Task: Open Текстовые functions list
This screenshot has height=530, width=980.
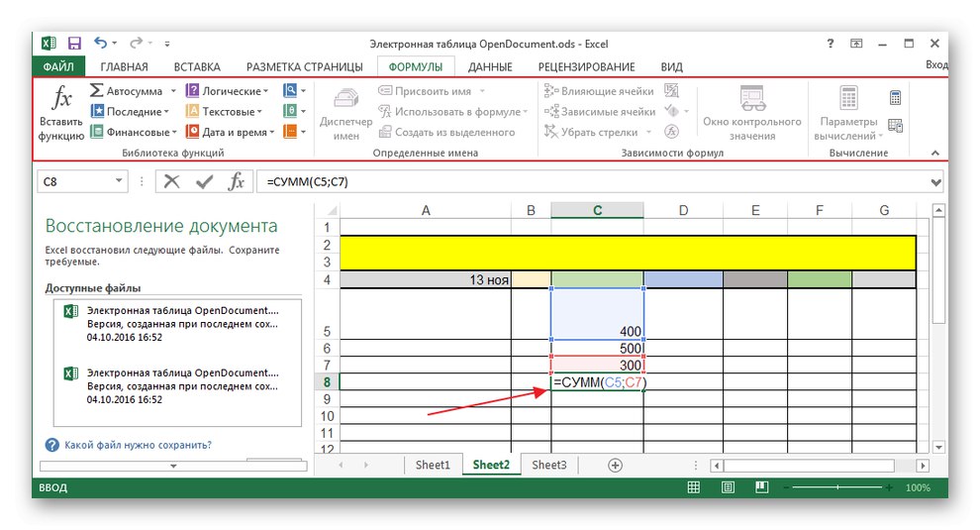Action: tap(224, 111)
